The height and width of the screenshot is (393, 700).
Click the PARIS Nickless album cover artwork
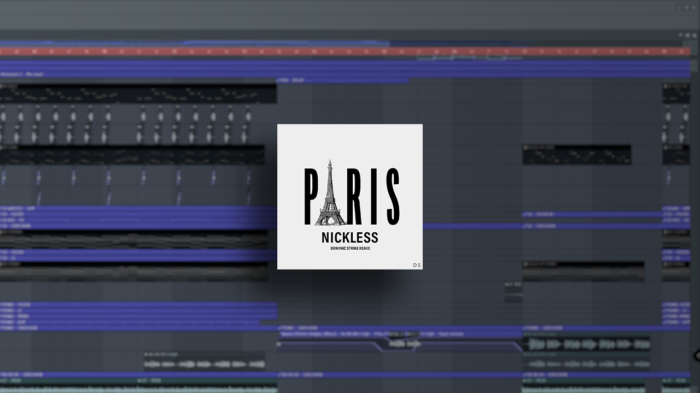(350, 196)
